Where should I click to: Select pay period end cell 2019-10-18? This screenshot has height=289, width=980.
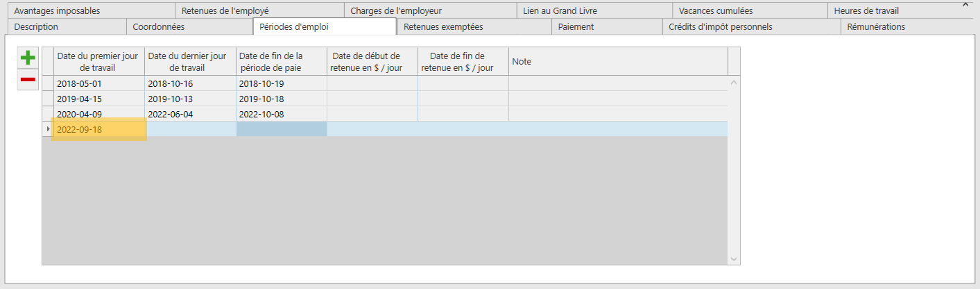[x=281, y=99]
